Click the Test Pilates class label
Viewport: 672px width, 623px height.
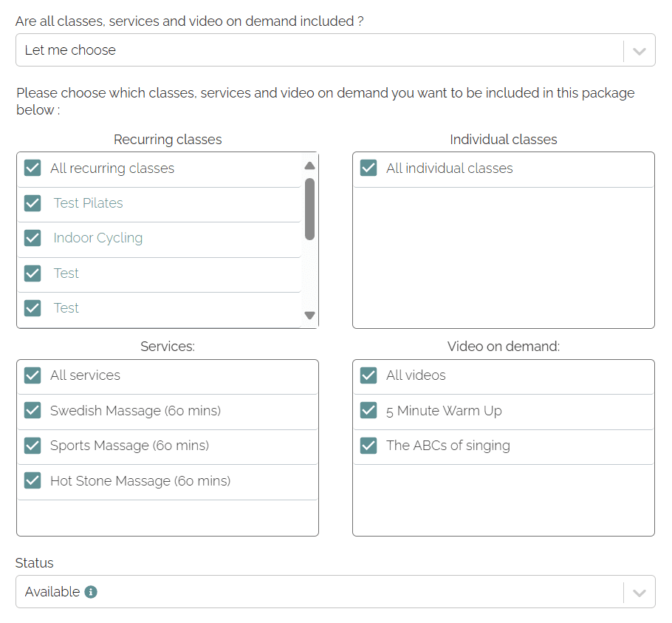coord(88,203)
